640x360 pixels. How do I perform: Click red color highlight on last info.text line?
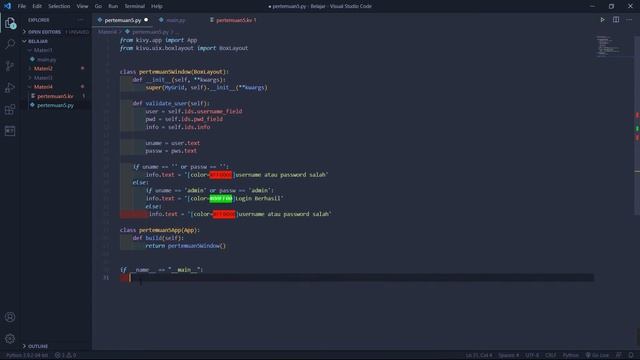pyautogui.click(x=224, y=214)
